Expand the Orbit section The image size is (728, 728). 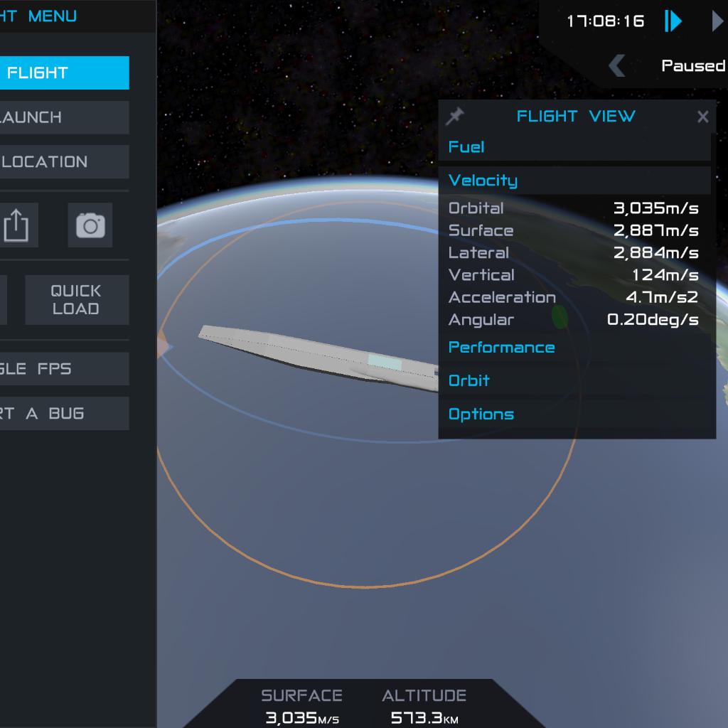click(x=574, y=381)
